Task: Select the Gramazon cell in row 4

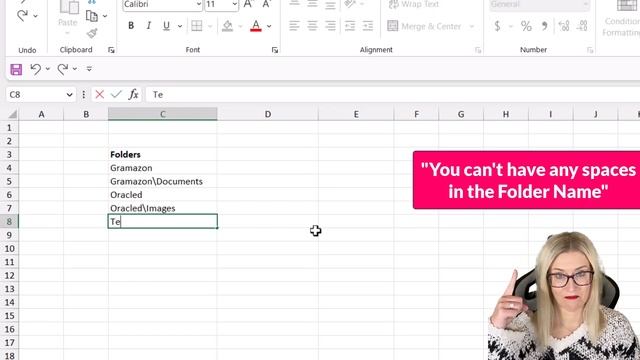Action: pos(162,168)
